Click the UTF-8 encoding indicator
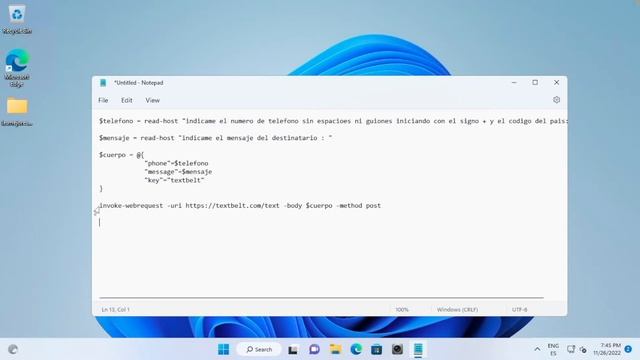Viewport: 640px width, 360px height. [519, 310]
